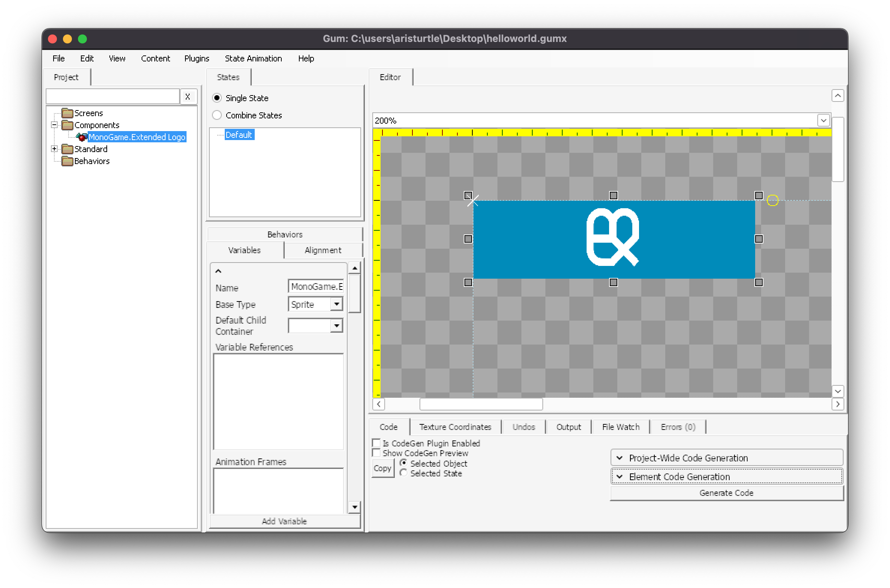The width and height of the screenshot is (890, 588).
Task: Click the editor scroll left arrow
Action: (379, 404)
